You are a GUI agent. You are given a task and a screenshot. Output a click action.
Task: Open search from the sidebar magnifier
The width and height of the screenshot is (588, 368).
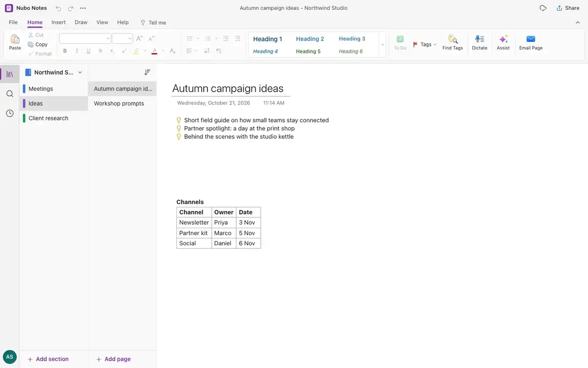tap(10, 94)
